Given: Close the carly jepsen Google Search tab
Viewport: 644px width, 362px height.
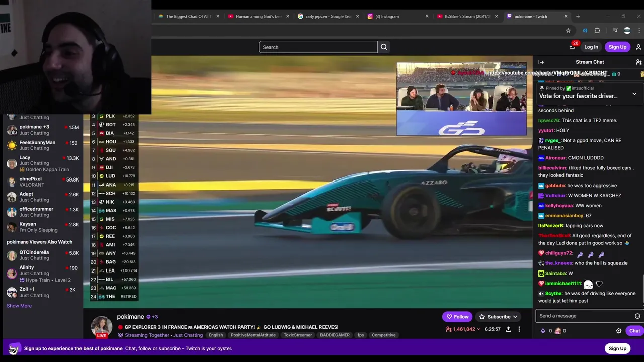Looking at the screenshot, I should coord(358,16).
